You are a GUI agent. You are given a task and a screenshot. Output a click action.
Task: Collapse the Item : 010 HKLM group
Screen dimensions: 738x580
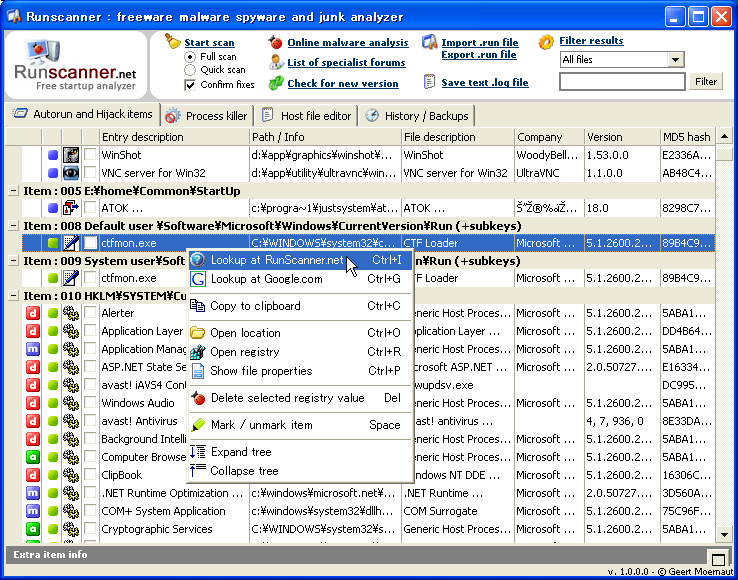point(14,296)
